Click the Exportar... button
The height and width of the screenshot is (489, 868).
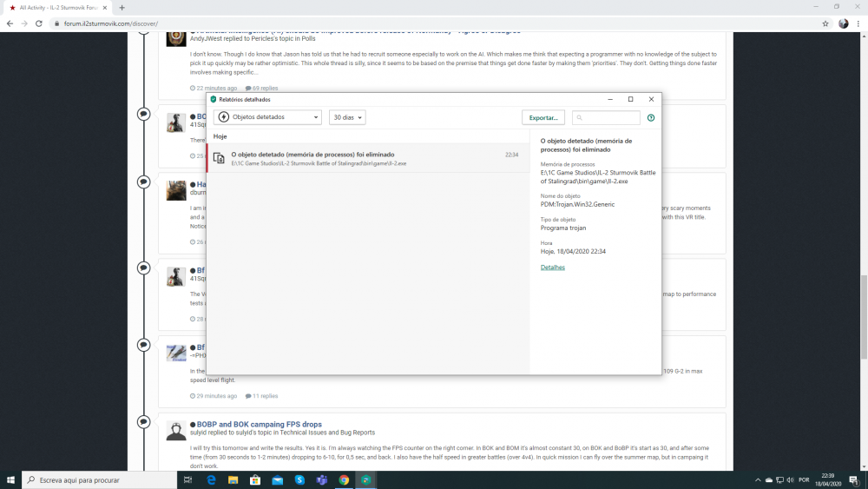[x=543, y=117]
